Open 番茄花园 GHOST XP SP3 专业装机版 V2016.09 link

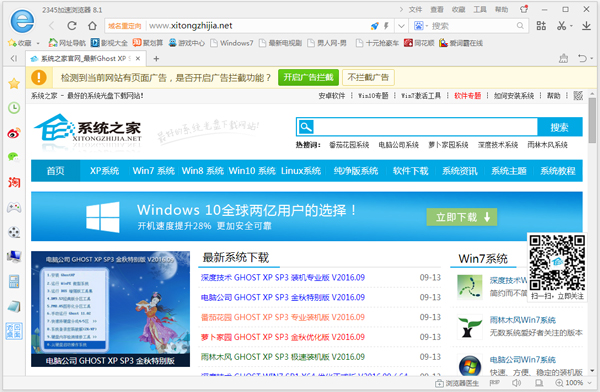pyautogui.click(x=283, y=317)
